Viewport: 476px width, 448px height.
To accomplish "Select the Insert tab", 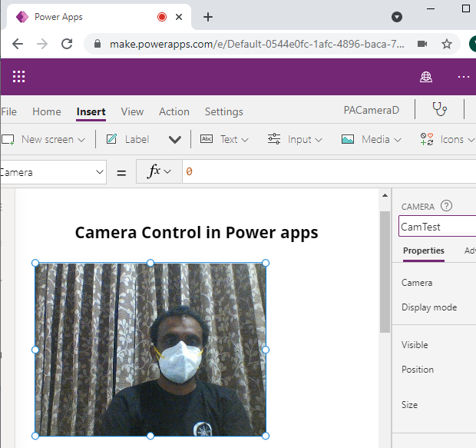I will point(91,112).
